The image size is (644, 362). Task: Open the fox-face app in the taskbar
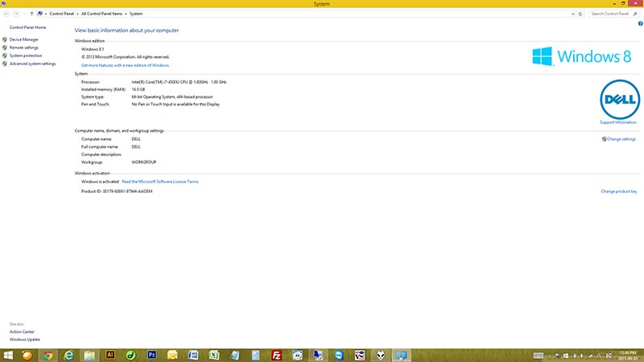(x=381, y=355)
